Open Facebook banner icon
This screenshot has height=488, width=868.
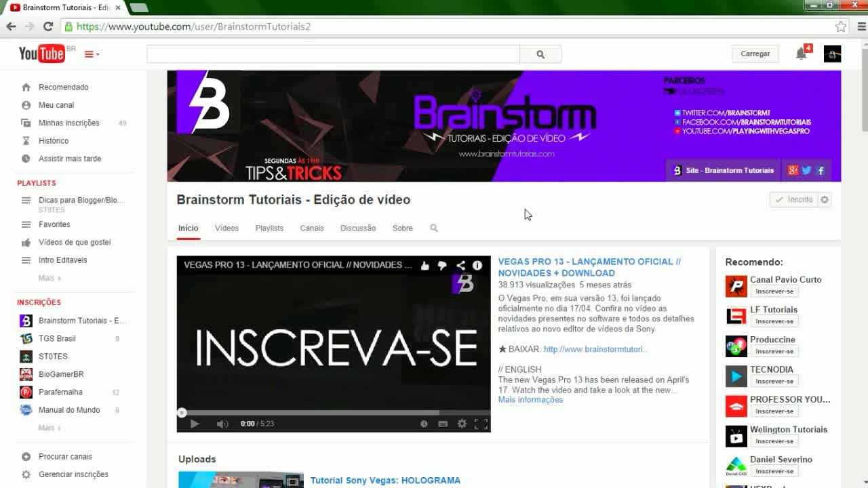click(x=821, y=171)
